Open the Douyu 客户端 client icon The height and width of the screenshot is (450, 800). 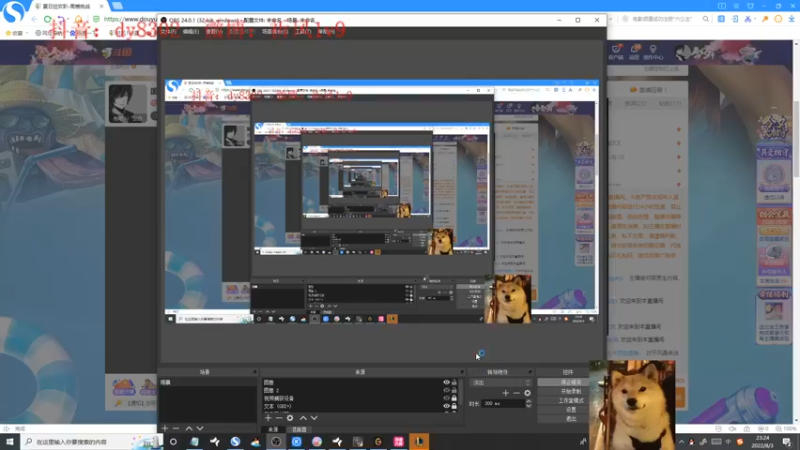click(x=616, y=52)
